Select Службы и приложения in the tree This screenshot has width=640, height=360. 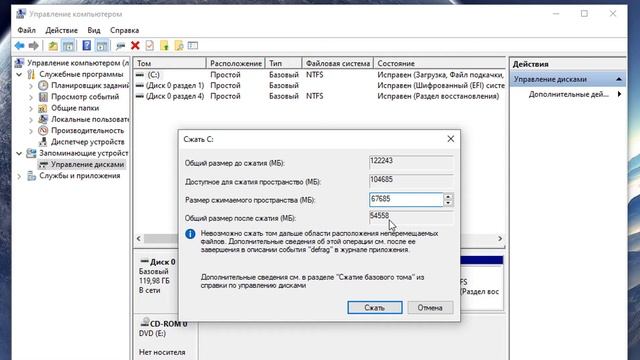coord(80,176)
